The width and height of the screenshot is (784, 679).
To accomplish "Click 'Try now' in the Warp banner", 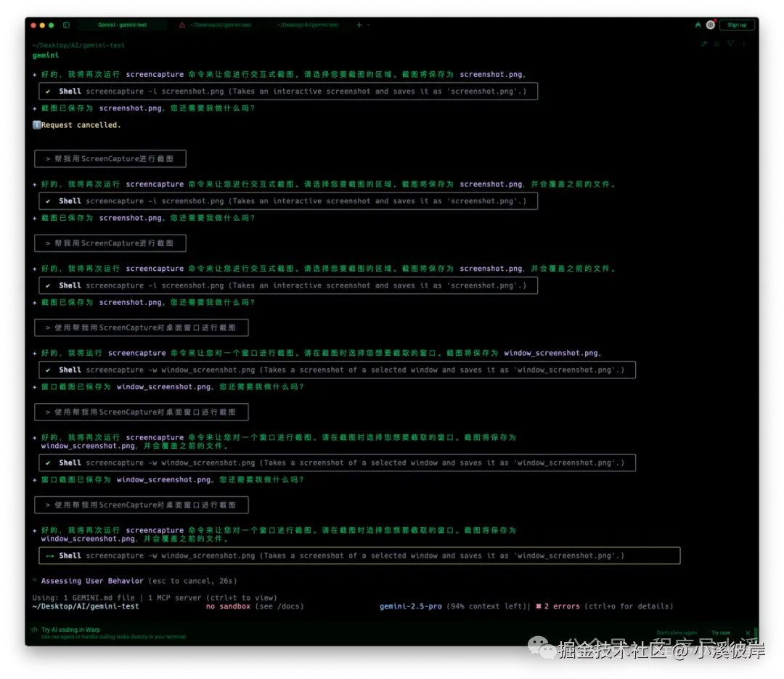I will [721, 633].
